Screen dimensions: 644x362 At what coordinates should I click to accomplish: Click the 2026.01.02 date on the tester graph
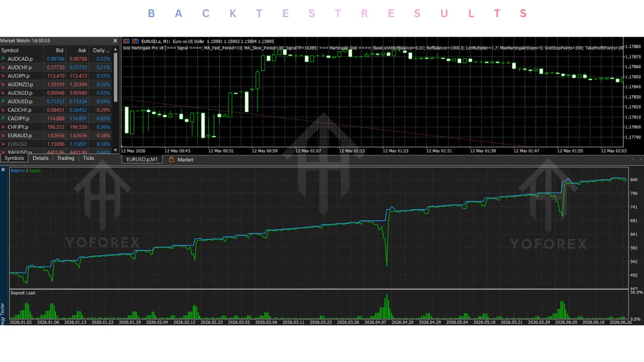click(21, 322)
